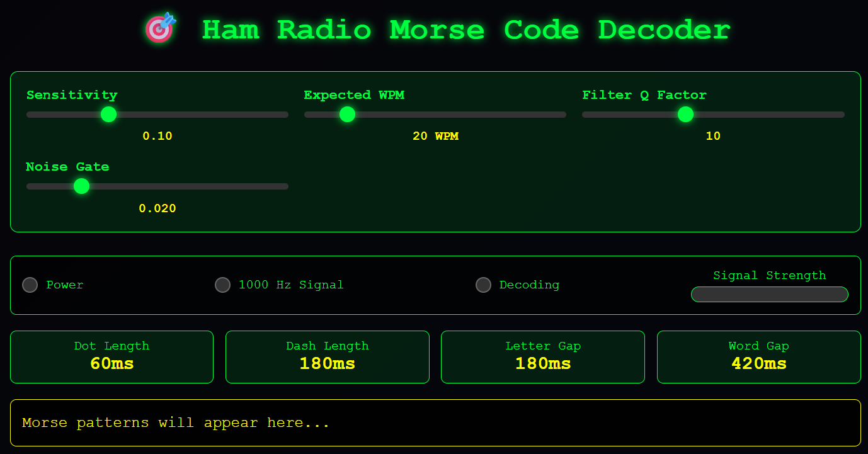Select the Word Gap 420ms card

coord(758,357)
